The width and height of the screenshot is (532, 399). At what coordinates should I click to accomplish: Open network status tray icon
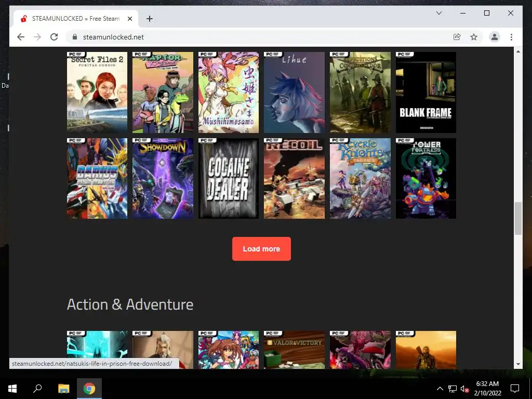(x=452, y=389)
